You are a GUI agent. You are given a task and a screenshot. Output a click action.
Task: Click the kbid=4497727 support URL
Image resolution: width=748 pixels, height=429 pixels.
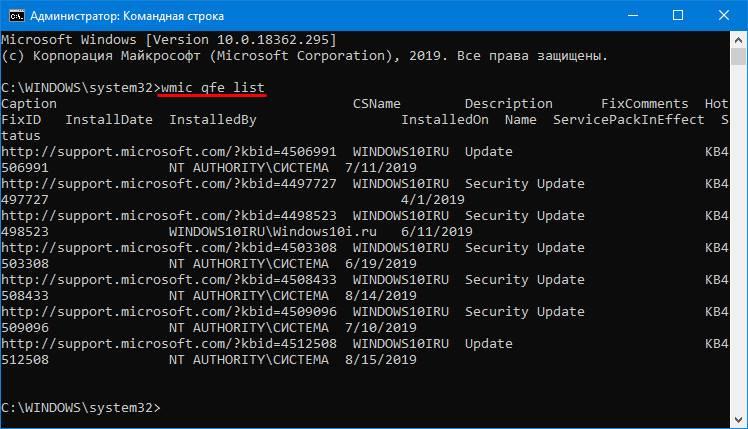coord(169,184)
